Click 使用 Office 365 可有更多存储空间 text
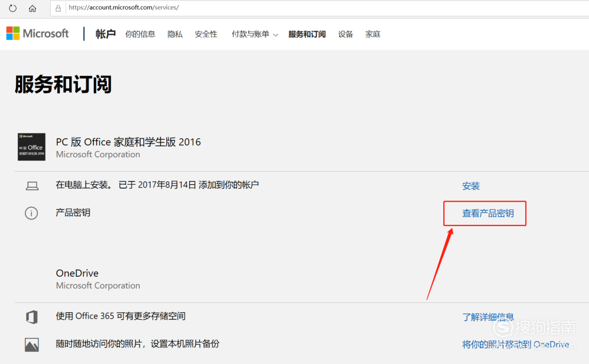589x364 pixels. click(x=121, y=316)
